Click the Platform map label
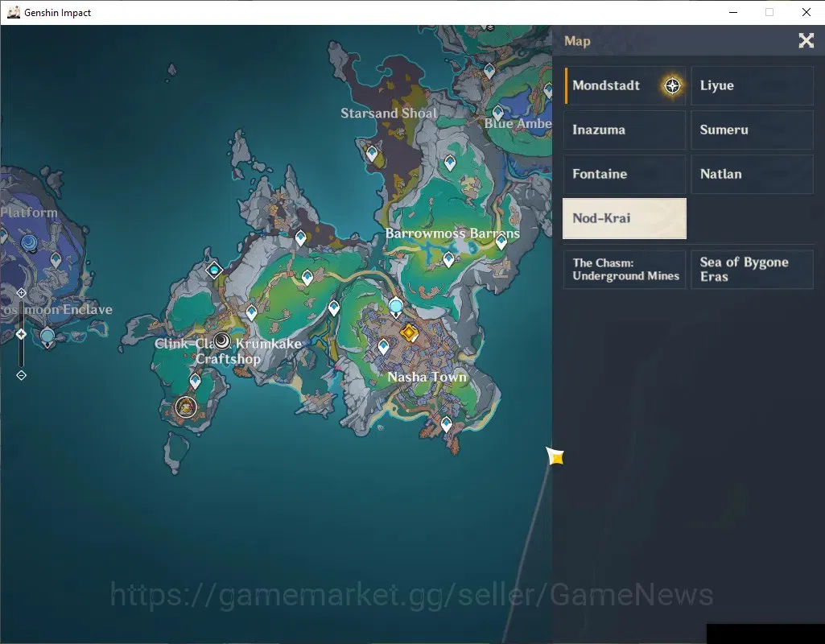The height and width of the screenshot is (644, 825). 29,213
